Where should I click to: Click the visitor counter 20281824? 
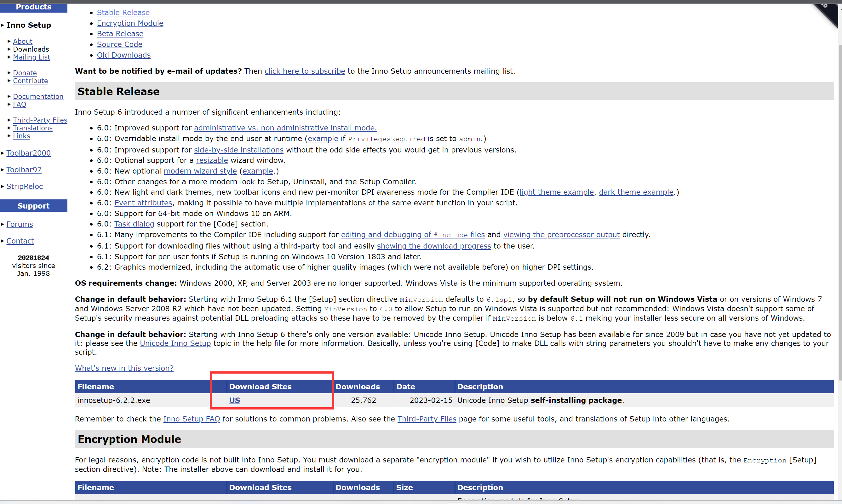(x=33, y=257)
